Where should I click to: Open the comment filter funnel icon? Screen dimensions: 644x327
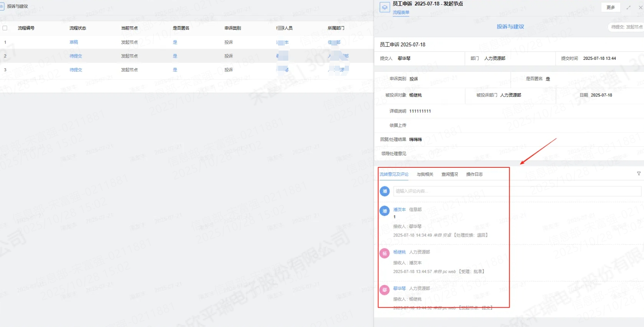point(639,174)
